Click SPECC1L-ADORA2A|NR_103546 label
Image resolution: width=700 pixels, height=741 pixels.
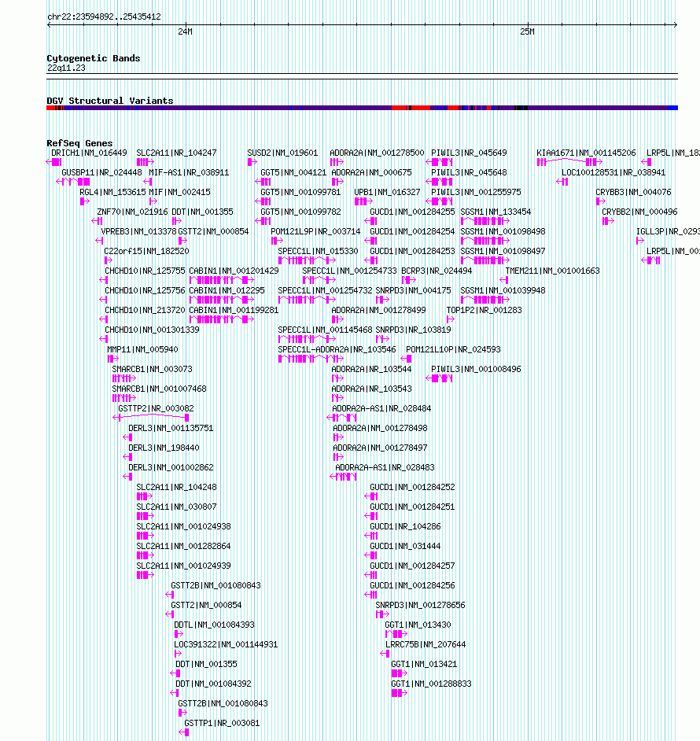tap(337, 350)
